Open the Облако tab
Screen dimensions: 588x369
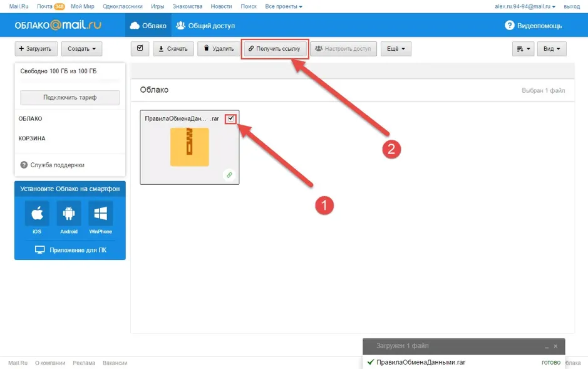(x=148, y=26)
